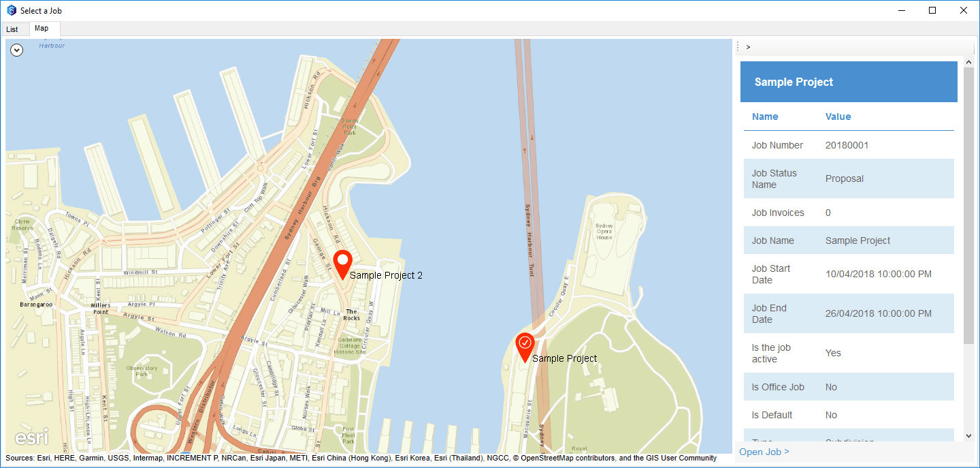This screenshot has height=468, width=980.
Task: Switch to the List tab
Action: pyautogui.click(x=12, y=29)
